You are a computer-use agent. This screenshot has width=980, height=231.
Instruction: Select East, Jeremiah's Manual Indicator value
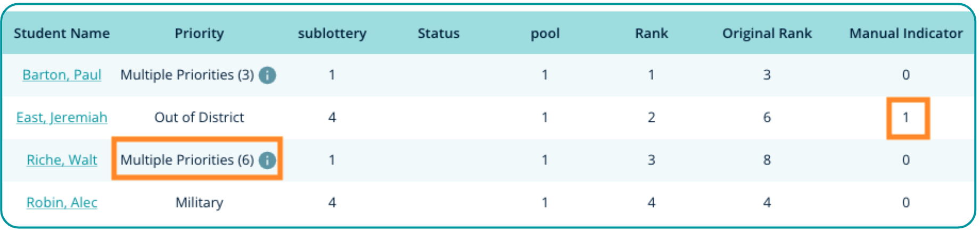(906, 118)
